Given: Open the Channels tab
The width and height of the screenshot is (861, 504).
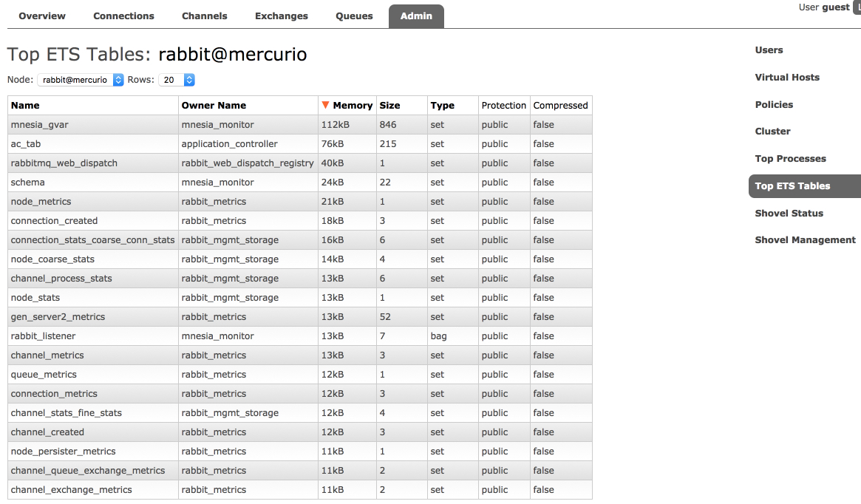Looking at the screenshot, I should click(x=204, y=16).
